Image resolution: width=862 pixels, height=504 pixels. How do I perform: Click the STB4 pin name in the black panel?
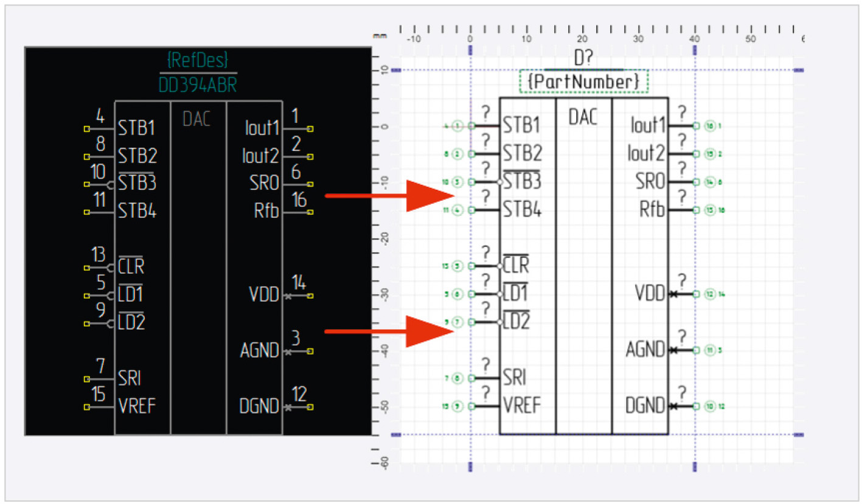pyautogui.click(x=137, y=212)
